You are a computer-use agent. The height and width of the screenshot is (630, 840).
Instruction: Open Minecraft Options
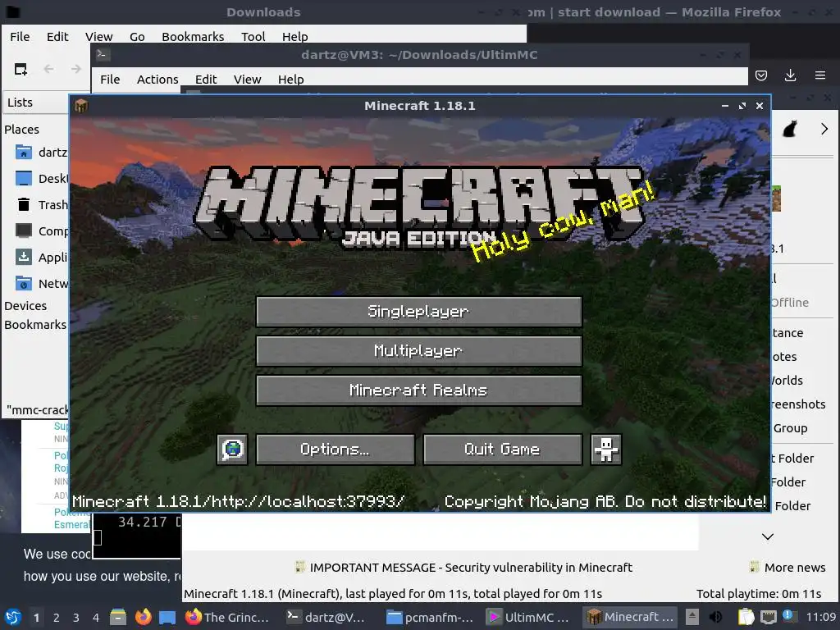pyautogui.click(x=335, y=449)
